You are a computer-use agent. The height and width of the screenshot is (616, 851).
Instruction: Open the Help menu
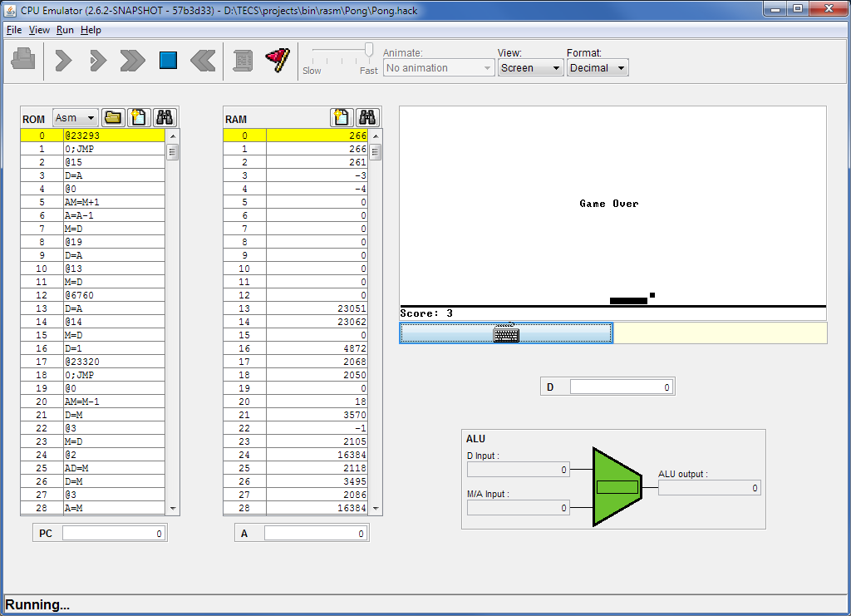(91, 30)
